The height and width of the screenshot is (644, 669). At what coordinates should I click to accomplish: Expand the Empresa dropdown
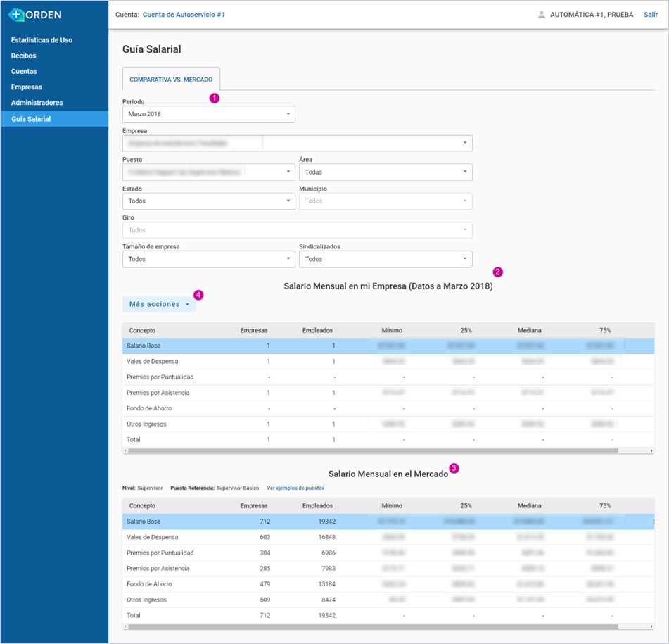[298, 143]
